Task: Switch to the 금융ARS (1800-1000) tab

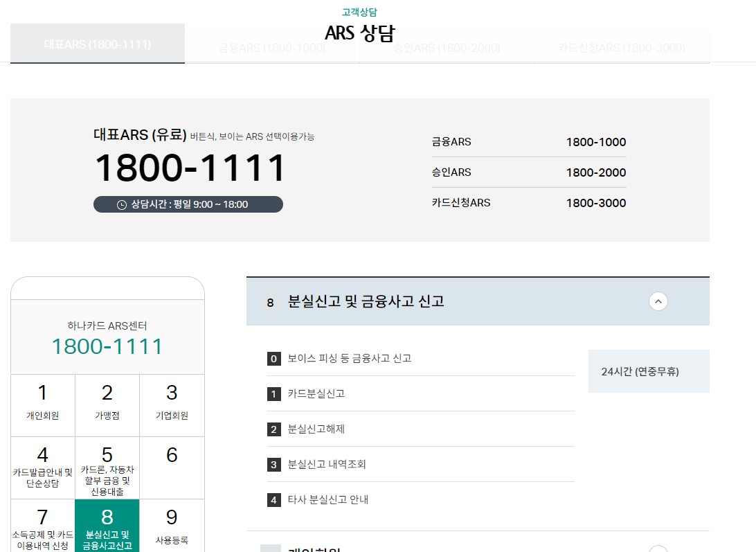Action: tap(272, 48)
